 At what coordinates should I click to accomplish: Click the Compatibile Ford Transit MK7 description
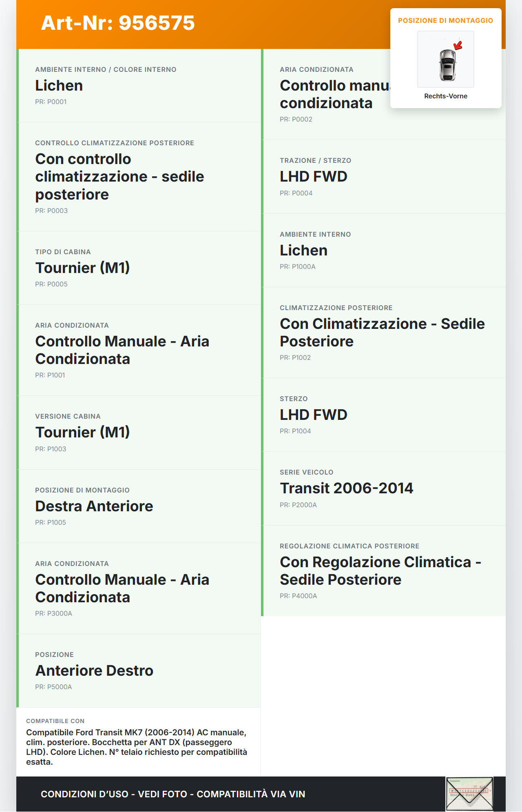click(x=137, y=747)
